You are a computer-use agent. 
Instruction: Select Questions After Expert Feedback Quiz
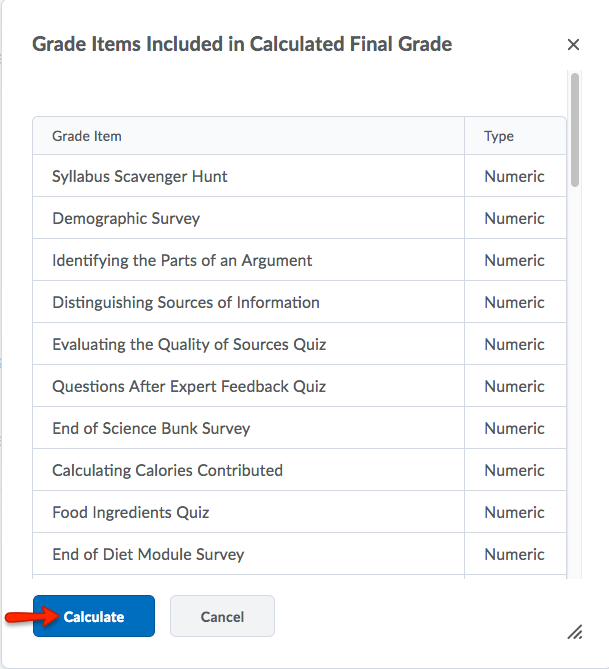[x=189, y=387]
